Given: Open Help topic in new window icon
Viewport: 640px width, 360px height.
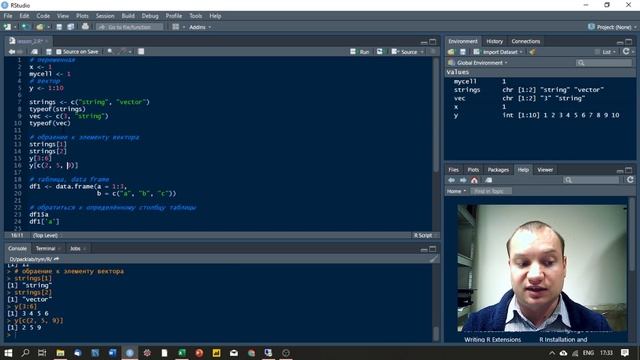Looking at the screenshot, I should point(489,180).
